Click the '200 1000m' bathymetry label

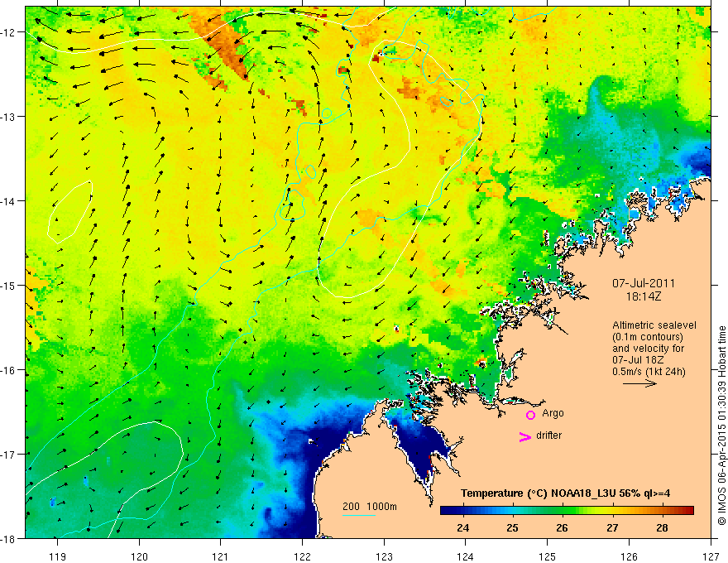pos(370,507)
